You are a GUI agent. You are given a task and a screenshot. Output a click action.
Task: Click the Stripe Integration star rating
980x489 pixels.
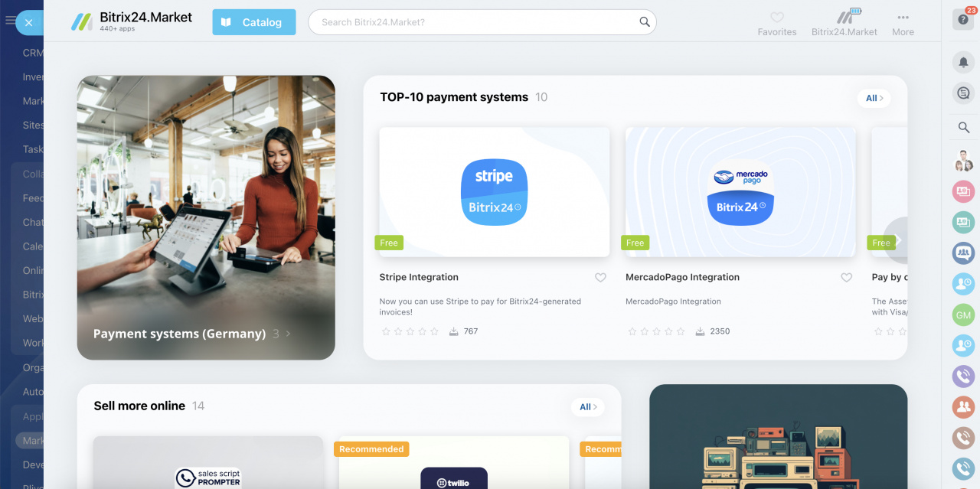[410, 331]
